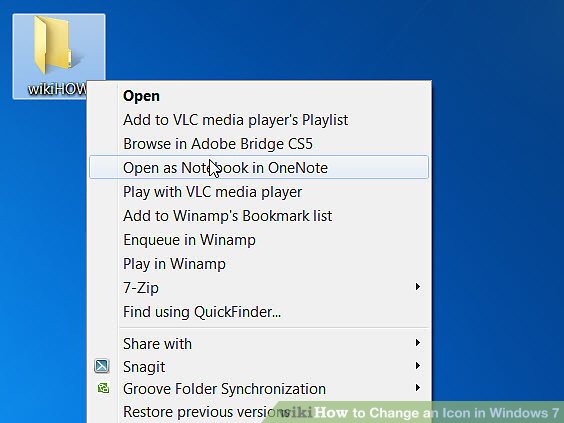Select Add to VLC media player's Playlist
564x423 pixels.
tap(259, 120)
